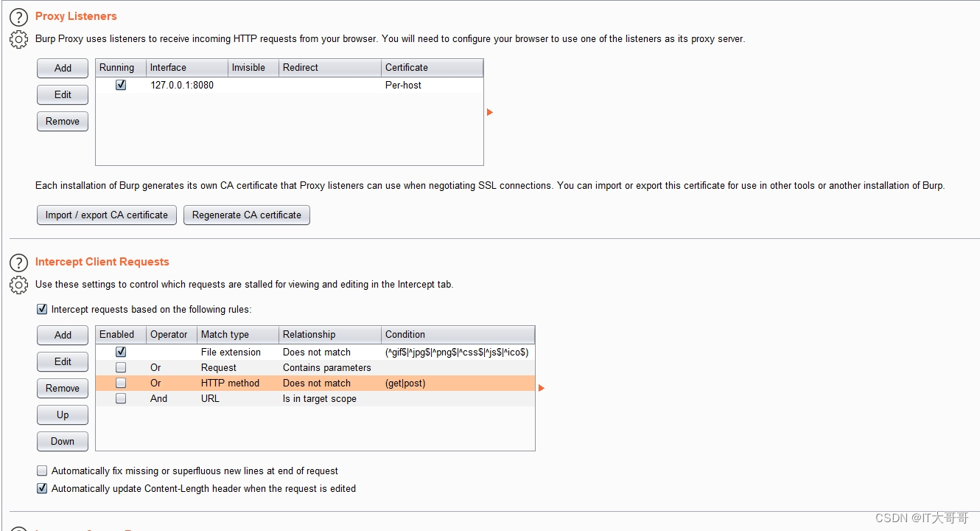Enable the HTTP method rule checkbox
Viewport: 980px width, 531px height.
[x=121, y=383]
